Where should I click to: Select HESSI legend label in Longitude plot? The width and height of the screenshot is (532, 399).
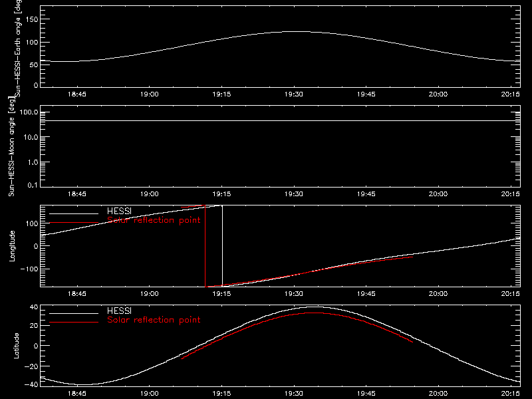pos(119,211)
